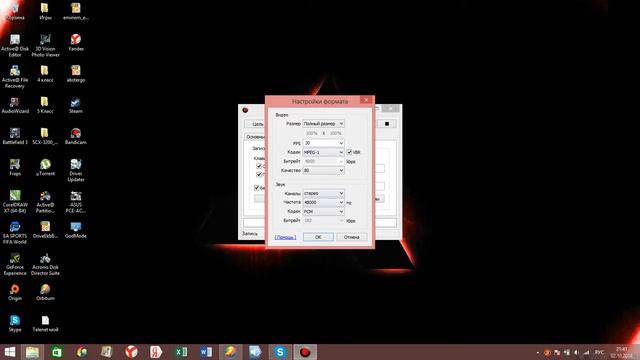Expand the Размер (size) dropdown

(x=323, y=123)
